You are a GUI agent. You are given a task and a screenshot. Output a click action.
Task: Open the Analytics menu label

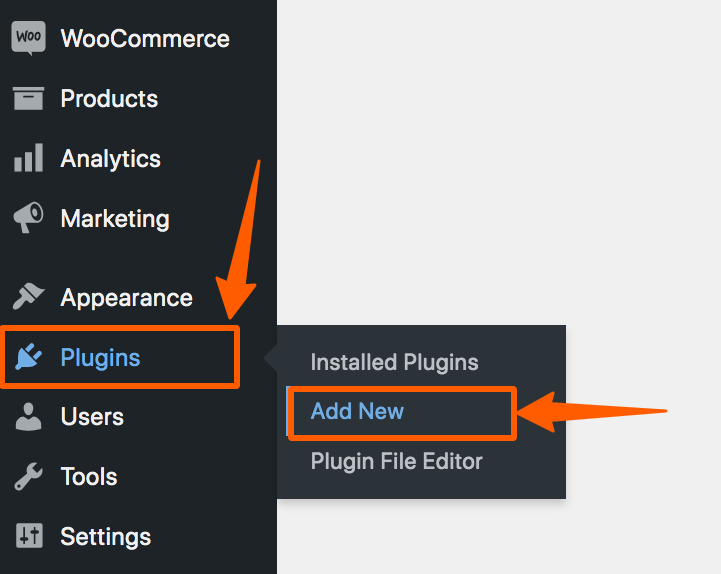point(111,159)
